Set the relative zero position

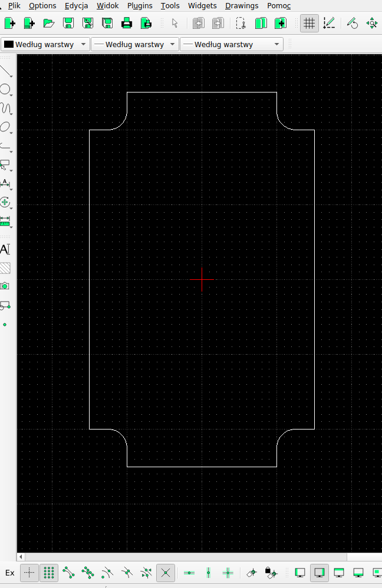point(251,573)
